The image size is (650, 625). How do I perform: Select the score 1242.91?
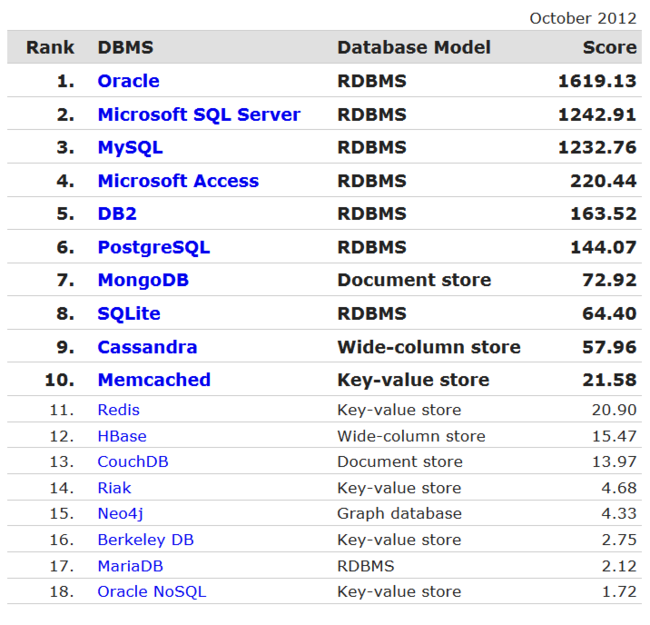tap(597, 114)
